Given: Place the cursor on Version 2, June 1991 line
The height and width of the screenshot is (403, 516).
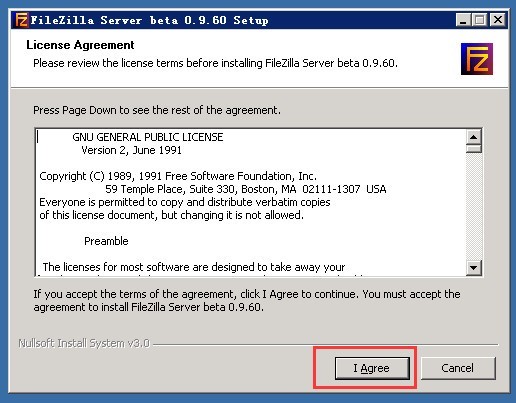Looking at the screenshot, I should (x=131, y=150).
